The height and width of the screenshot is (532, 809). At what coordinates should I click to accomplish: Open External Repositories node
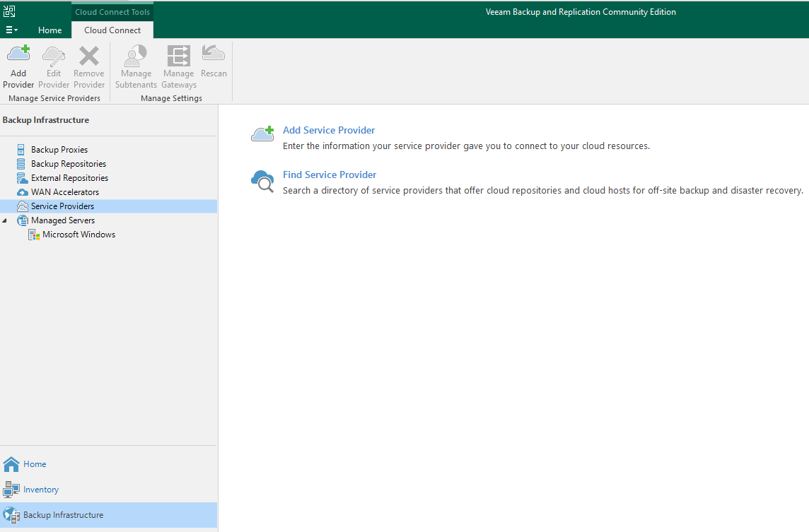[69, 178]
